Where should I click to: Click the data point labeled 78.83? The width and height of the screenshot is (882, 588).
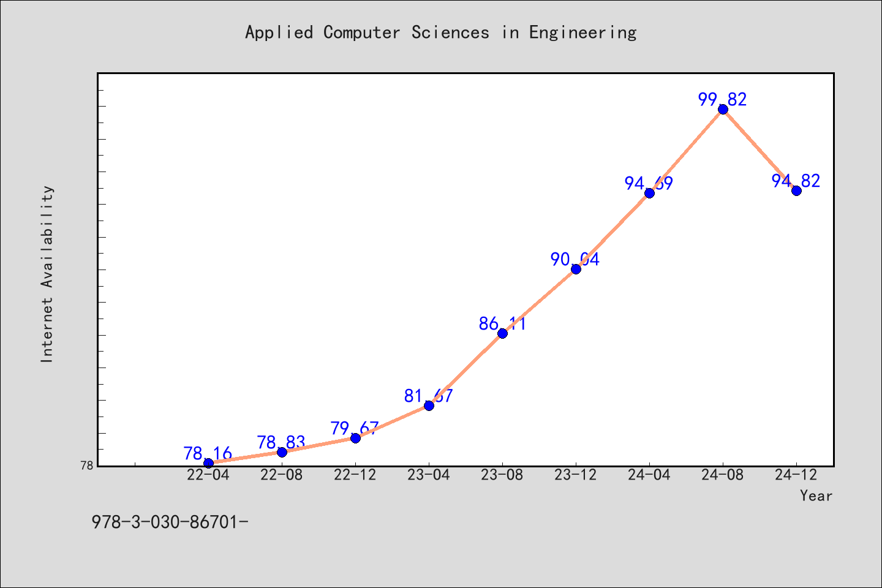(x=282, y=452)
